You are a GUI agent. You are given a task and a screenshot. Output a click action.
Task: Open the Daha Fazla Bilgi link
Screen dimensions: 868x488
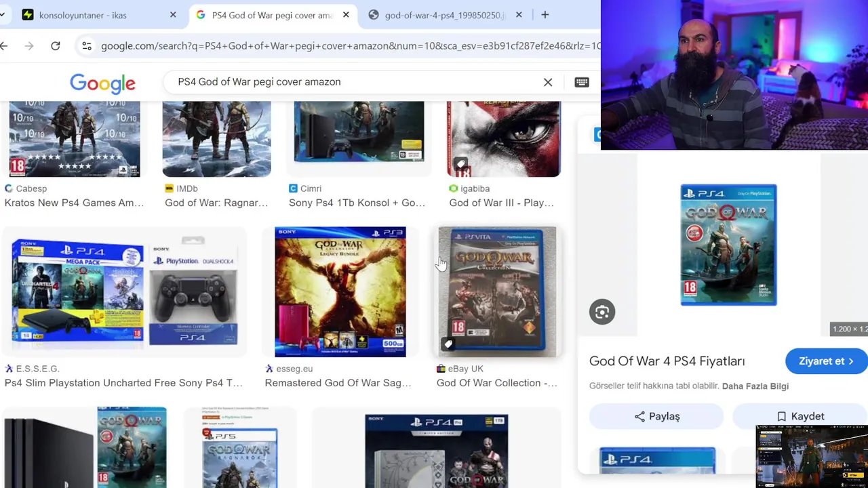coord(755,386)
